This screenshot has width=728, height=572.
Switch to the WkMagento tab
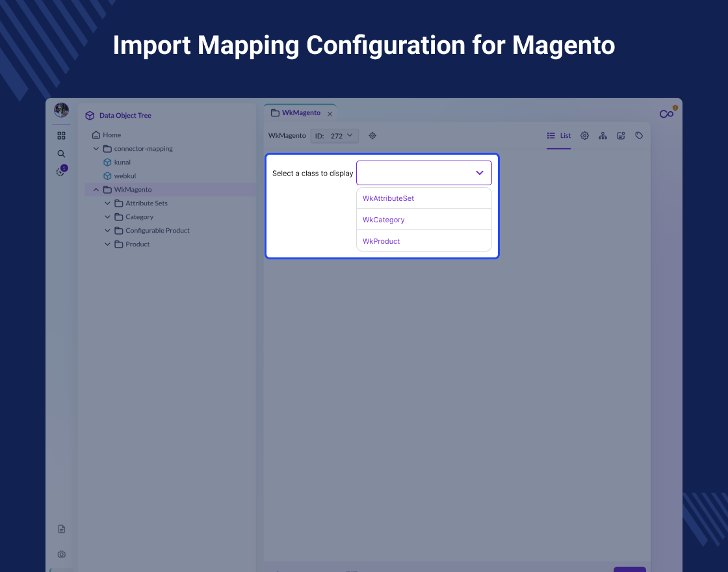(x=301, y=113)
